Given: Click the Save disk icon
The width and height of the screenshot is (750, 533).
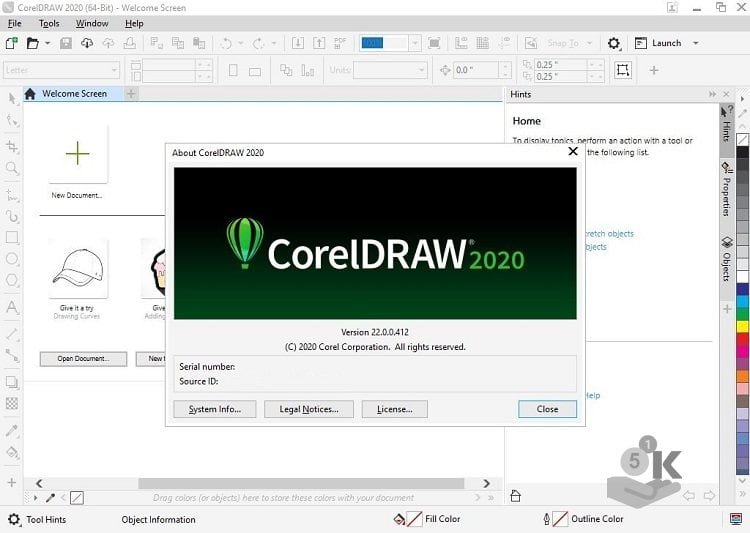Looking at the screenshot, I should coord(66,43).
